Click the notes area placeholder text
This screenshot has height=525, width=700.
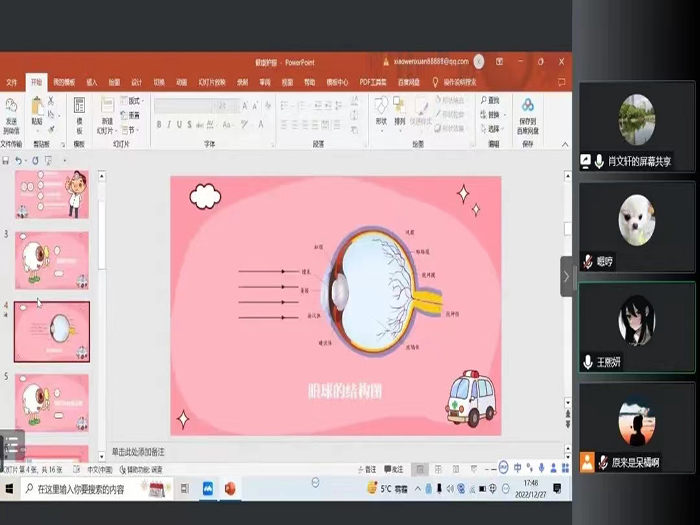click(138, 452)
